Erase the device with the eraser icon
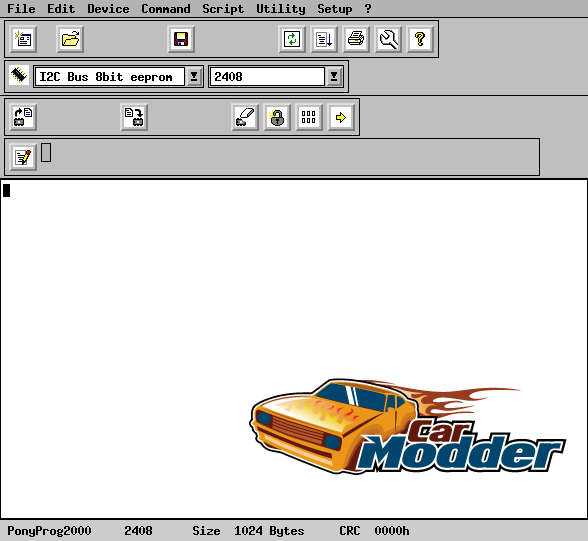588x541 pixels. [245, 117]
